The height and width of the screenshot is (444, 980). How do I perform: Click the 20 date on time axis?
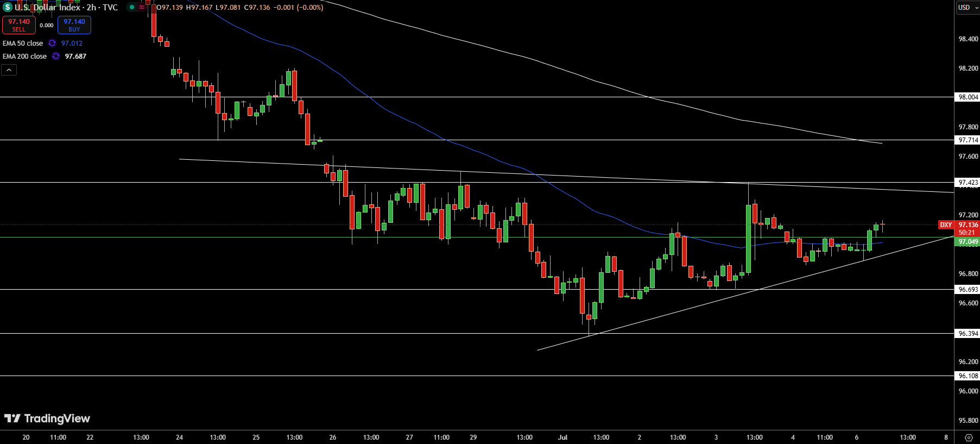[26, 437]
